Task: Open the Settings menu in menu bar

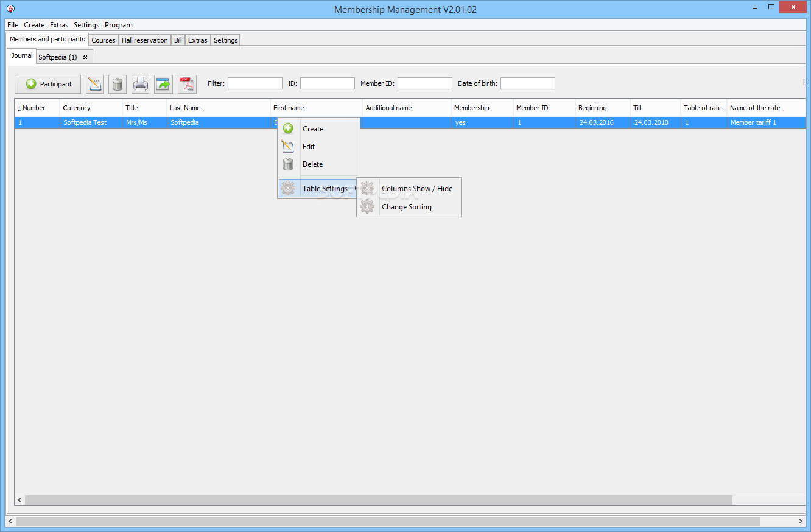Action: click(x=86, y=25)
